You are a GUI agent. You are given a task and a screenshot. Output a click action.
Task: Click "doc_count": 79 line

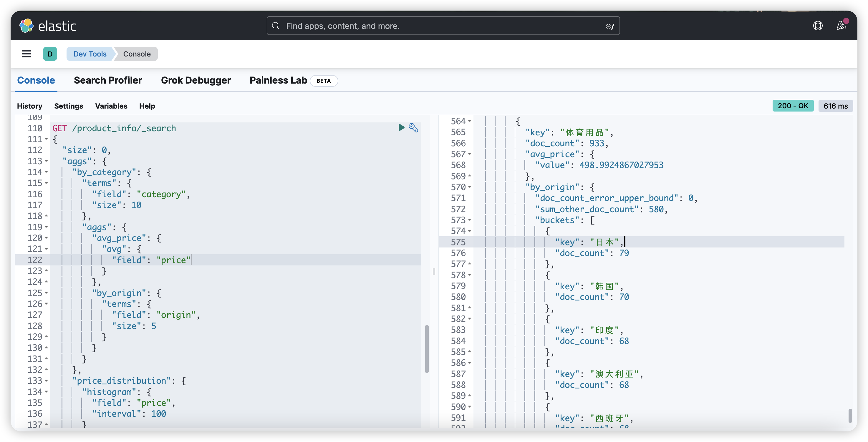592,253
